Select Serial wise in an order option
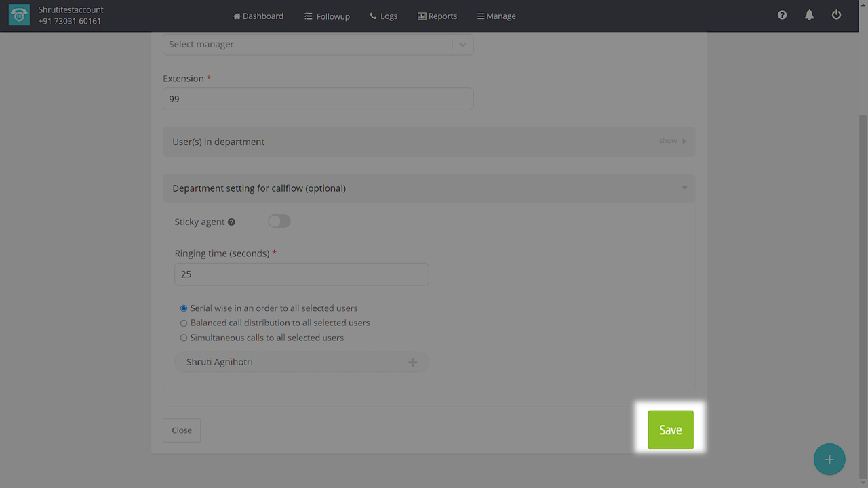 (x=184, y=308)
